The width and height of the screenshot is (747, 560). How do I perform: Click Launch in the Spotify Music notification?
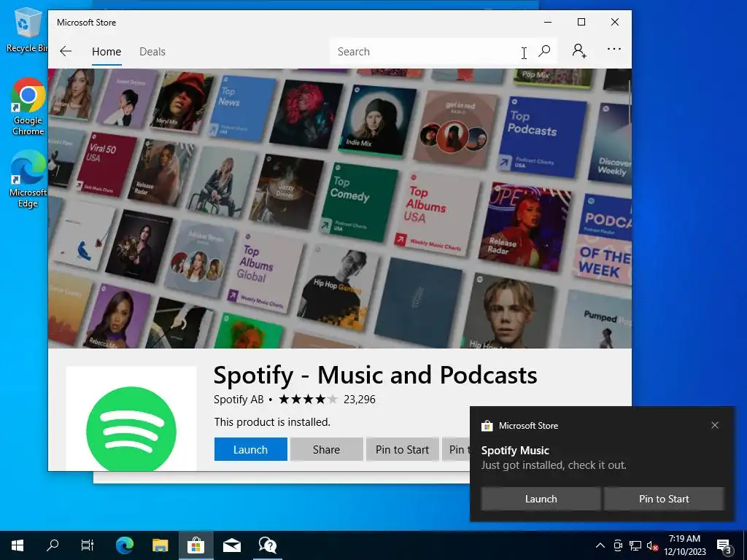pos(541,499)
